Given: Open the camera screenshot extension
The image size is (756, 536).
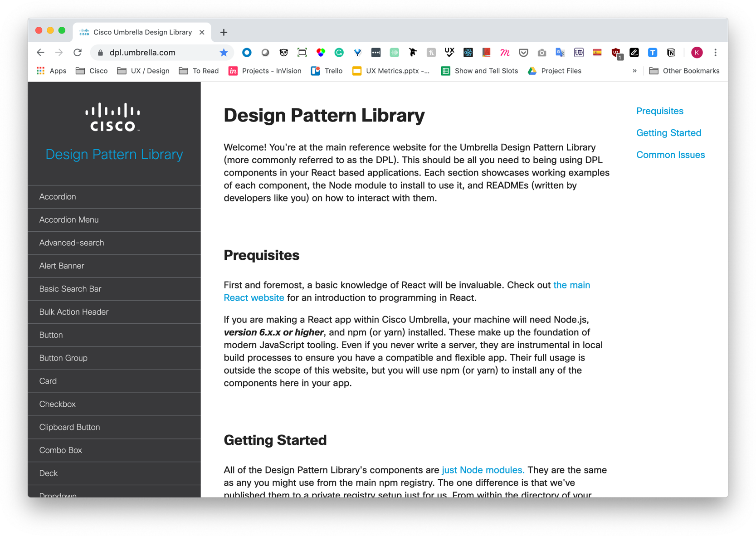Looking at the screenshot, I should (x=542, y=53).
